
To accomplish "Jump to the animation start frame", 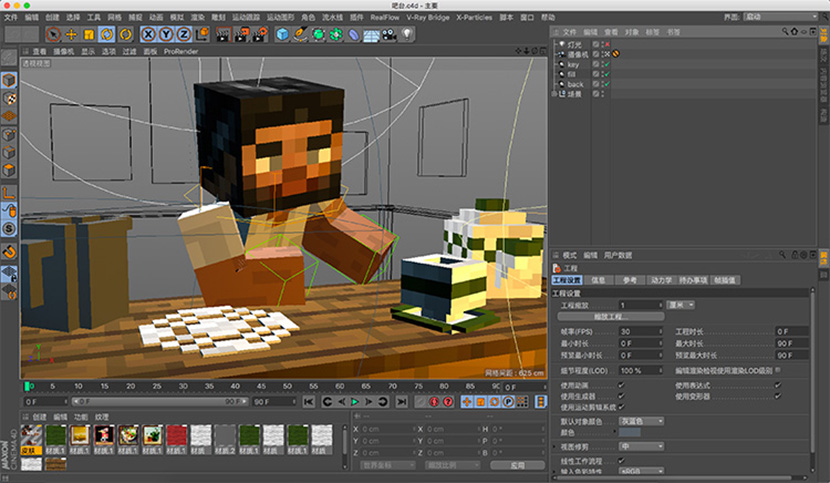I will (x=309, y=402).
